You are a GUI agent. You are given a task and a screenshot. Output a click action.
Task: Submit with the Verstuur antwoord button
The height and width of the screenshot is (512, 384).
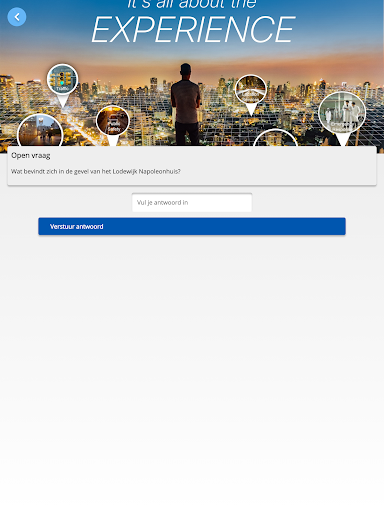[192, 226]
